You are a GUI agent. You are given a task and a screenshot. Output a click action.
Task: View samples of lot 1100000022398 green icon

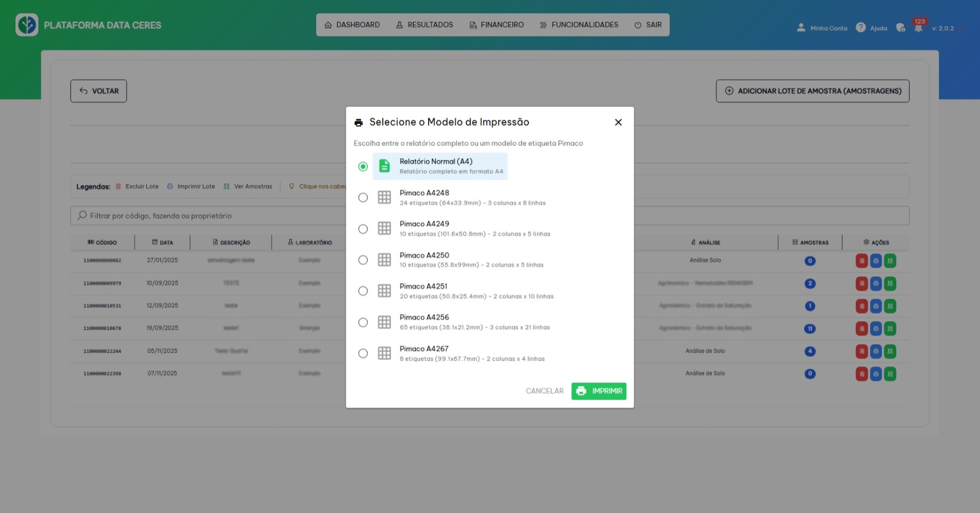[890, 374]
